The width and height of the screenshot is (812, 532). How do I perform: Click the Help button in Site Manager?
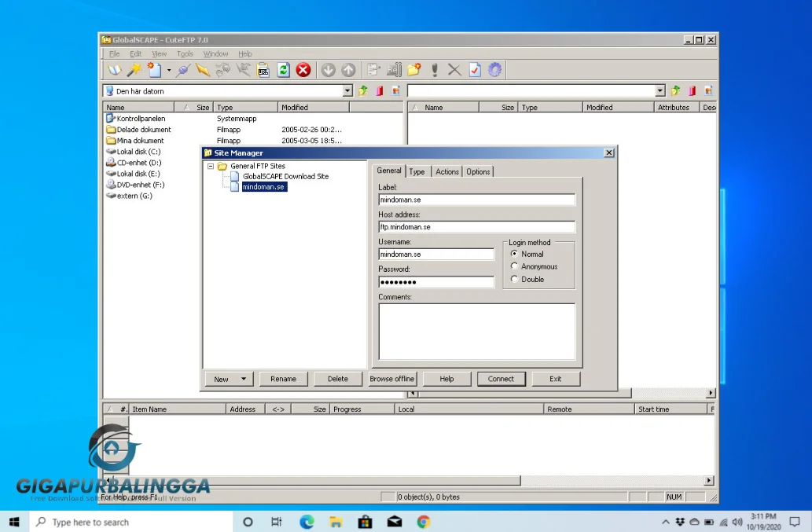pyautogui.click(x=446, y=379)
